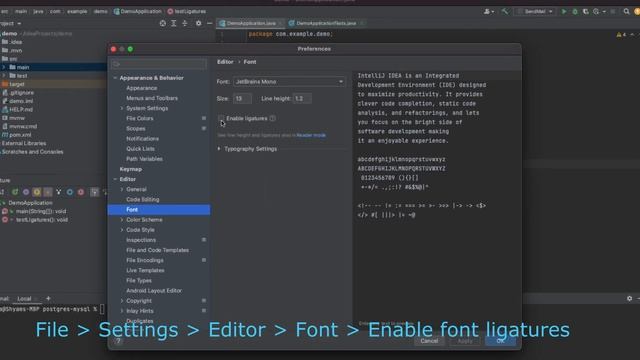Open the Project view selector dropdown
This screenshot has height=360, width=640.
[11, 24]
